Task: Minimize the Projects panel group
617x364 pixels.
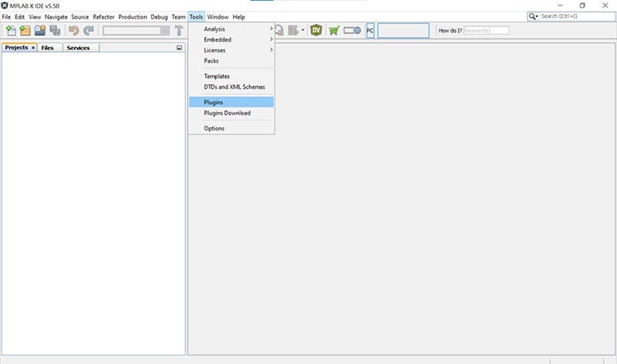Action: (x=179, y=48)
